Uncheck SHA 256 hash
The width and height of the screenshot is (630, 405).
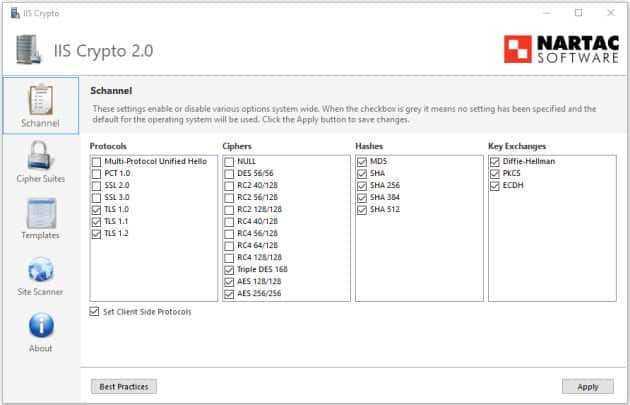click(362, 186)
